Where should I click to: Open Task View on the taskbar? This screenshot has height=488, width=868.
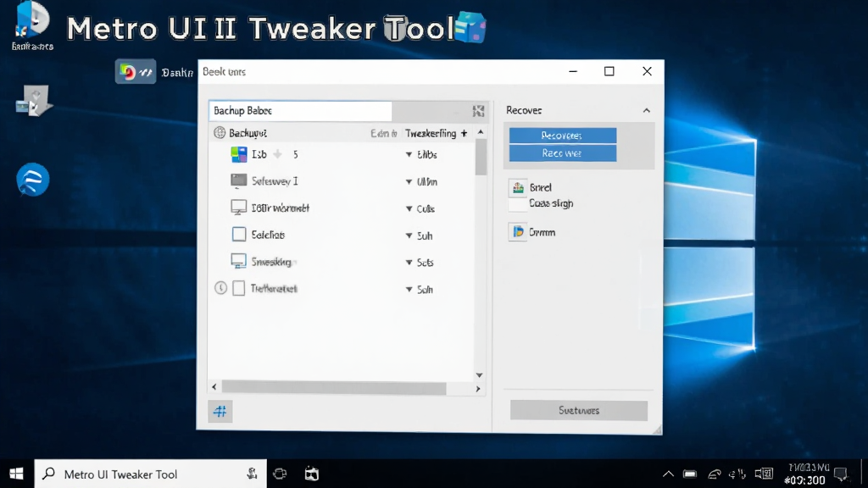(x=280, y=474)
